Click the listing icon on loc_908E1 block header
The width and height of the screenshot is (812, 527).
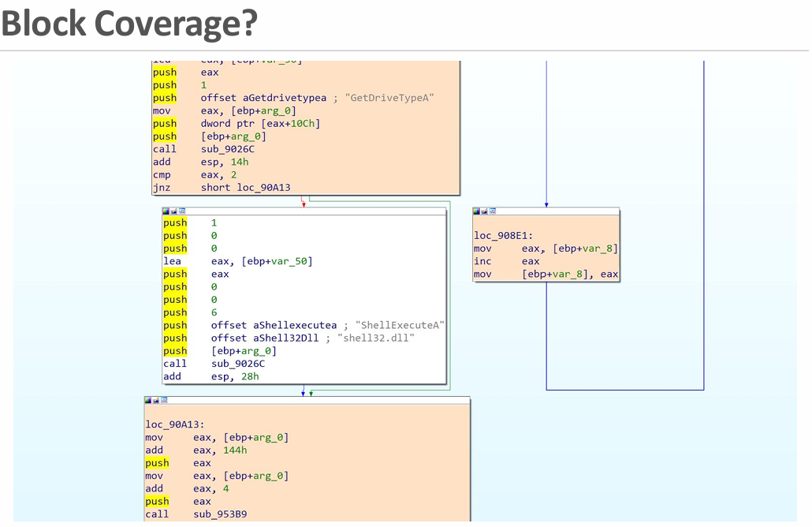[493, 211]
